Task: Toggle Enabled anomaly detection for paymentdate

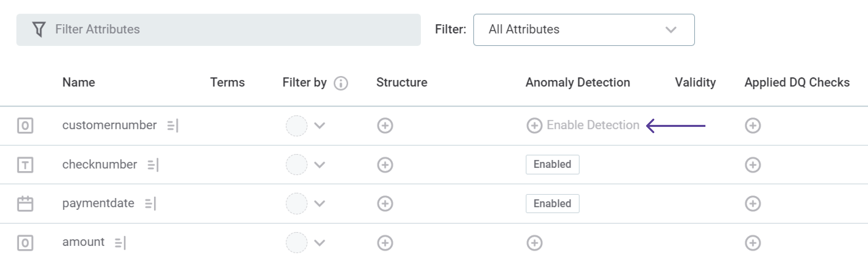Action: tap(552, 203)
